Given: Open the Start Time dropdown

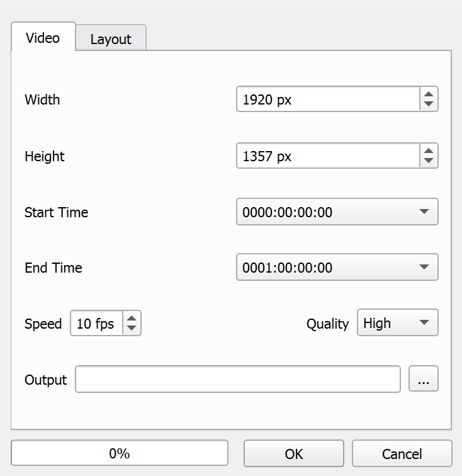Looking at the screenshot, I should [424, 212].
